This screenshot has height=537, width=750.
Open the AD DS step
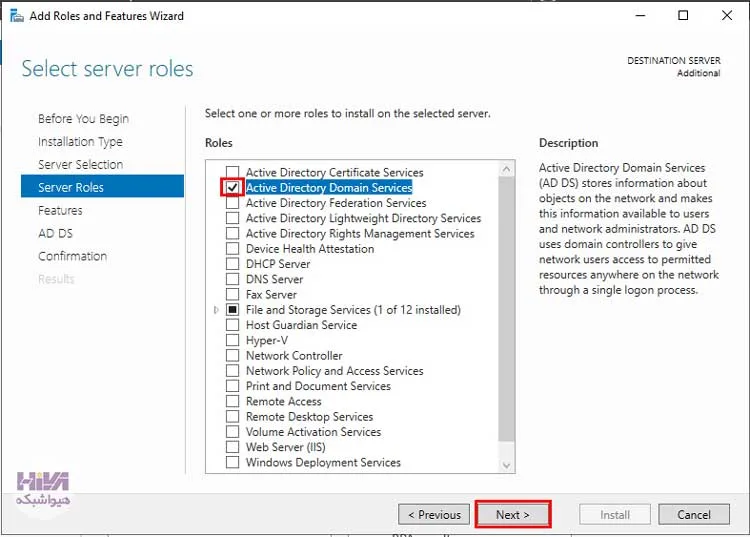[x=55, y=233]
